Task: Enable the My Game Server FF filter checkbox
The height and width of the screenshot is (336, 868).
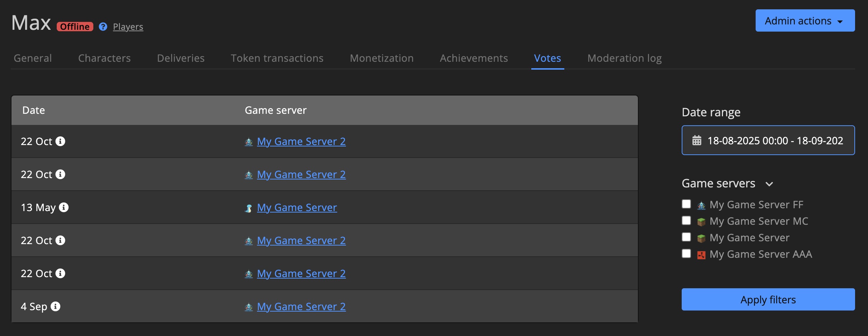Action: pos(686,204)
